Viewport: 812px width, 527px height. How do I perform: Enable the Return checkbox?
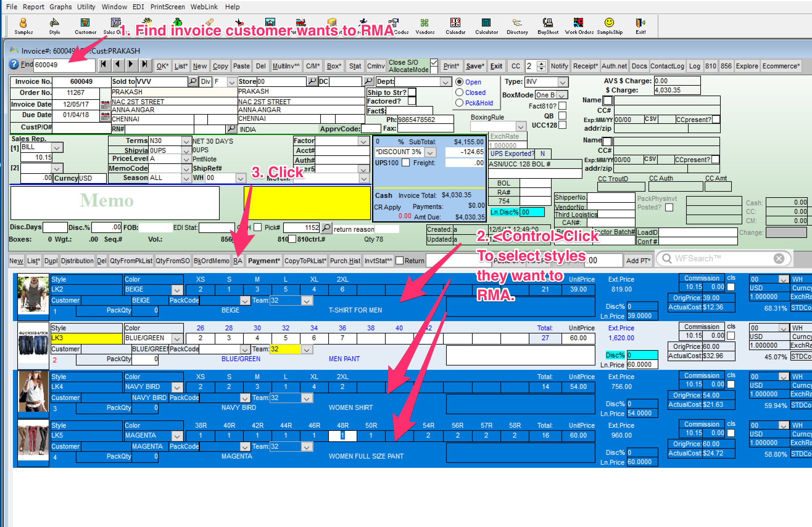399,261
